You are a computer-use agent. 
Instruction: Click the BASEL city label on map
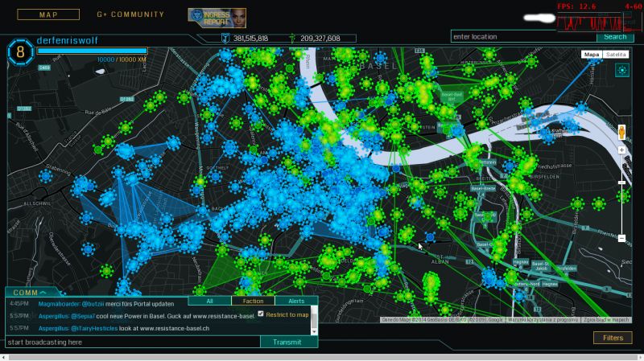[x=378, y=66]
